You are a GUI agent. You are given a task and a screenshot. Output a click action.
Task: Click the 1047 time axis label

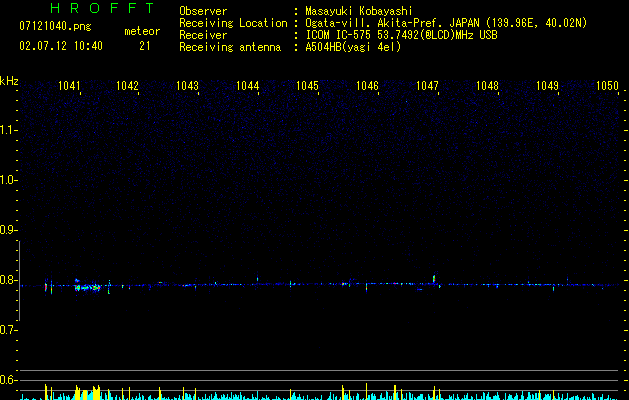point(427,86)
